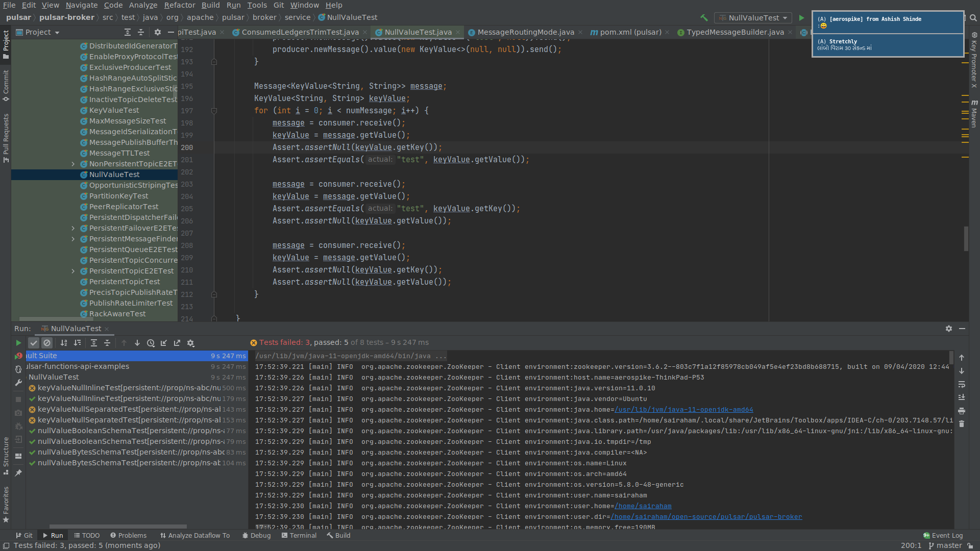980x551 pixels.
Task: Open the /home/sairaham link in console
Action: tap(643, 506)
